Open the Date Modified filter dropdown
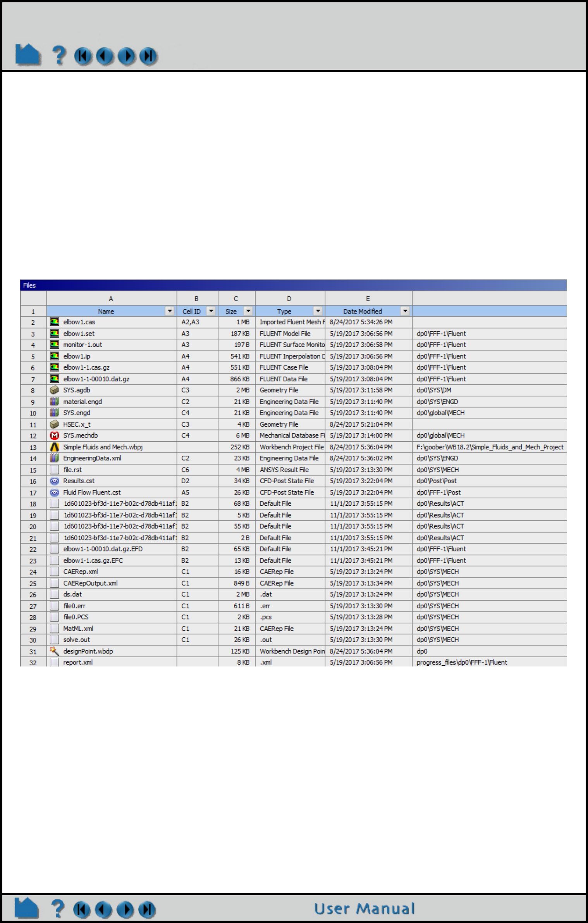Screen dimensions: 588x923 [x=405, y=311]
